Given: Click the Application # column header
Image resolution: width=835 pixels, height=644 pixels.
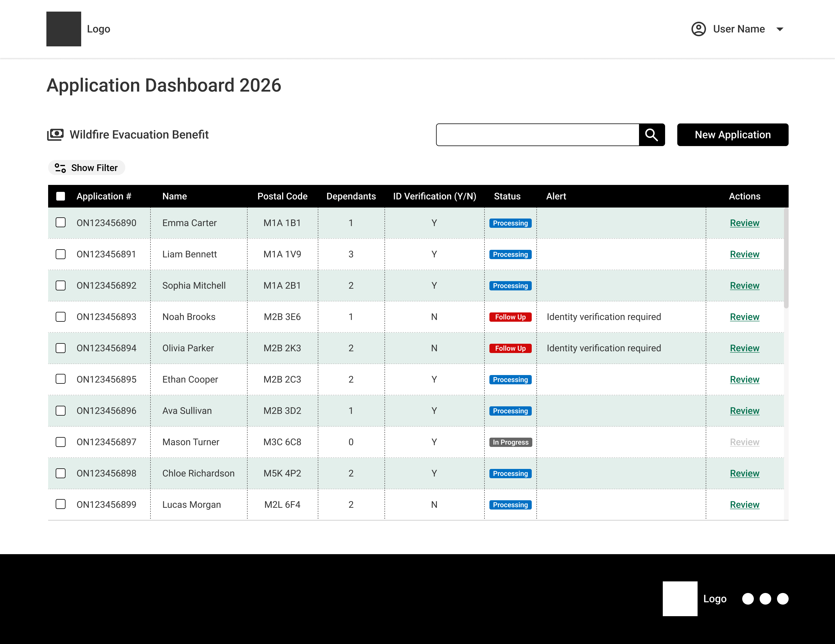Looking at the screenshot, I should pyautogui.click(x=104, y=196).
